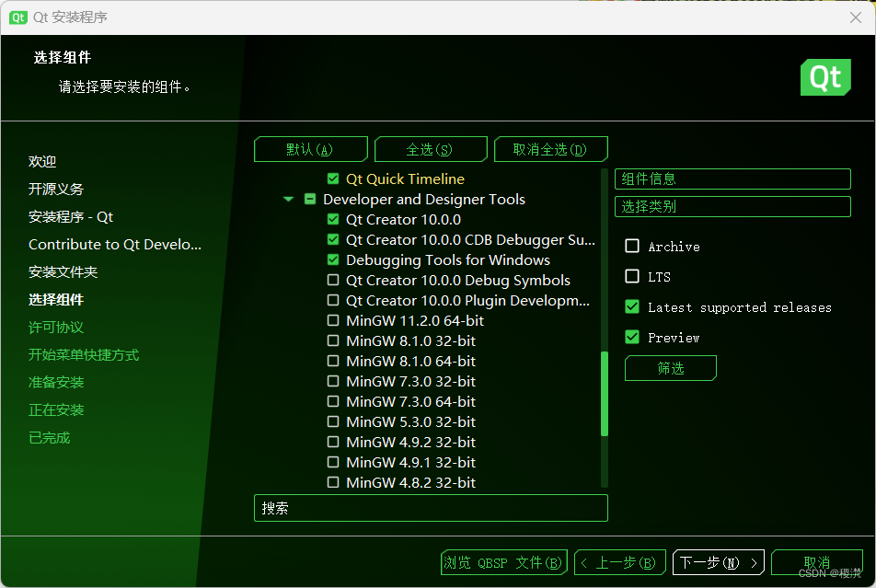Go back with 上一步(B) button
Image resolution: width=876 pixels, height=588 pixels.
click(620, 562)
